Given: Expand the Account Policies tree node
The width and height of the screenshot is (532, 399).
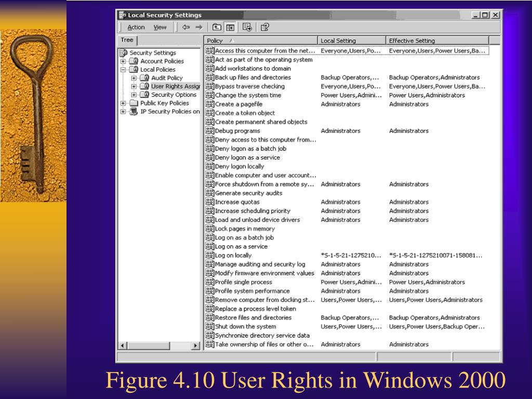Looking at the screenshot, I should point(123,61).
